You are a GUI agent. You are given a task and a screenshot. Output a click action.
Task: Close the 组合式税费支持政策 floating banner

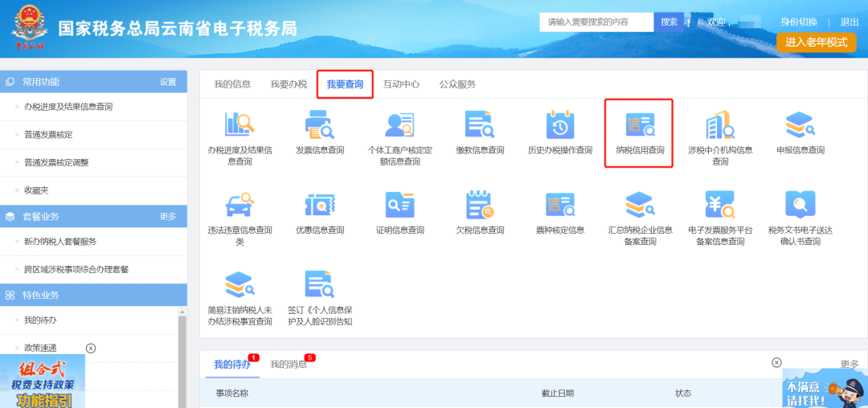click(x=91, y=348)
